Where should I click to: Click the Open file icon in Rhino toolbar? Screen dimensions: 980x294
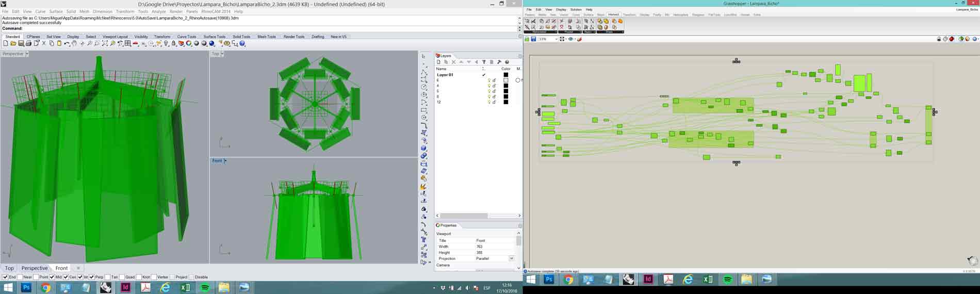(x=13, y=44)
